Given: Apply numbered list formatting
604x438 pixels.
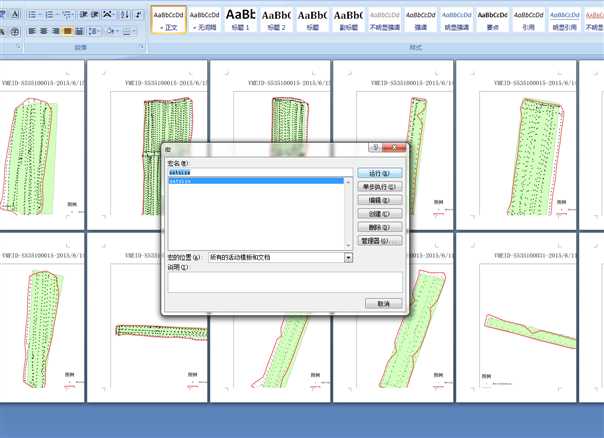Looking at the screenshot, I should (x=51, y=15).
